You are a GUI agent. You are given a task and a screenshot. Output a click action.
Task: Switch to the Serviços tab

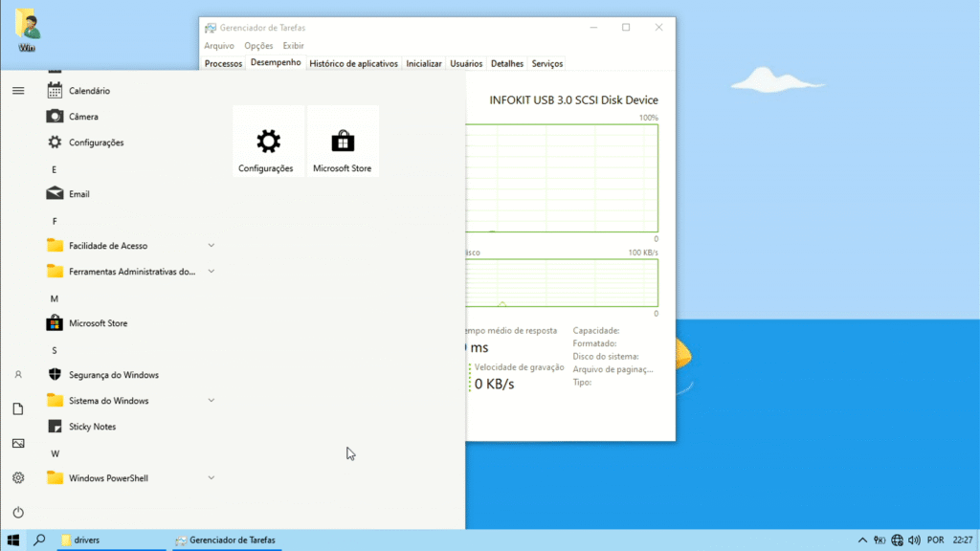coord(547,64)
